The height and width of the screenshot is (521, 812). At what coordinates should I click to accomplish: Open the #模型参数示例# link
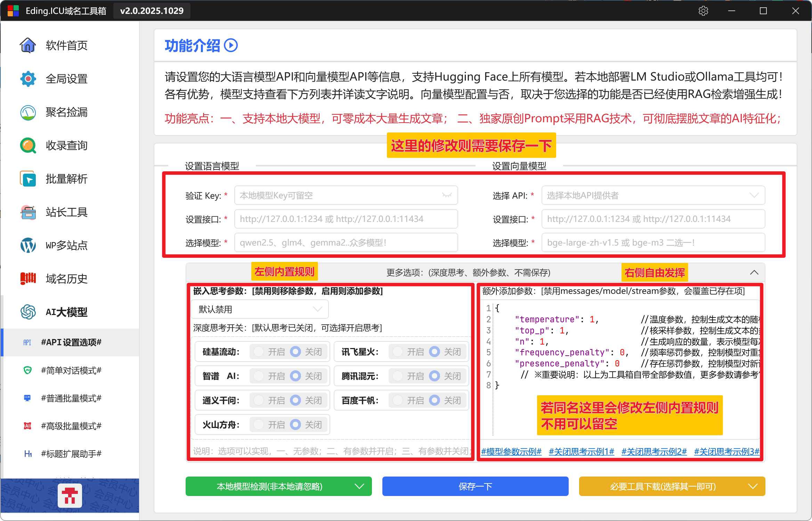click(511, 451)
